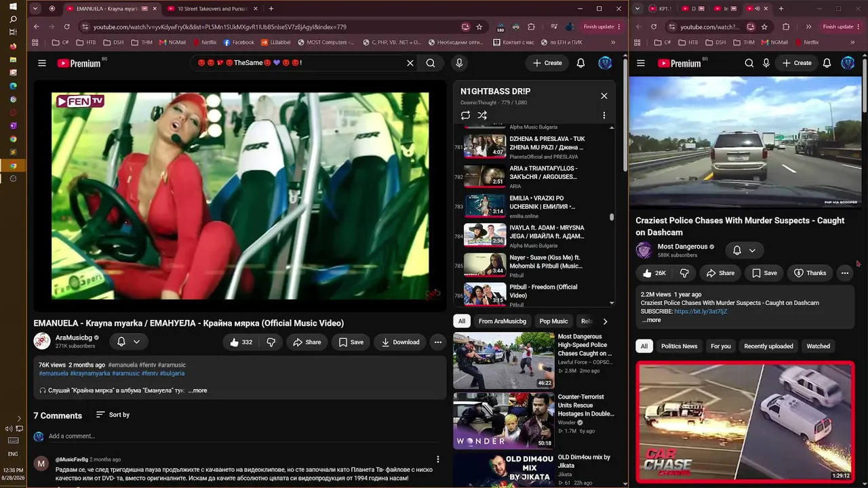Like the Craziest Police Chases video (26K)
868x488 pixels.
tap(654, 273)
